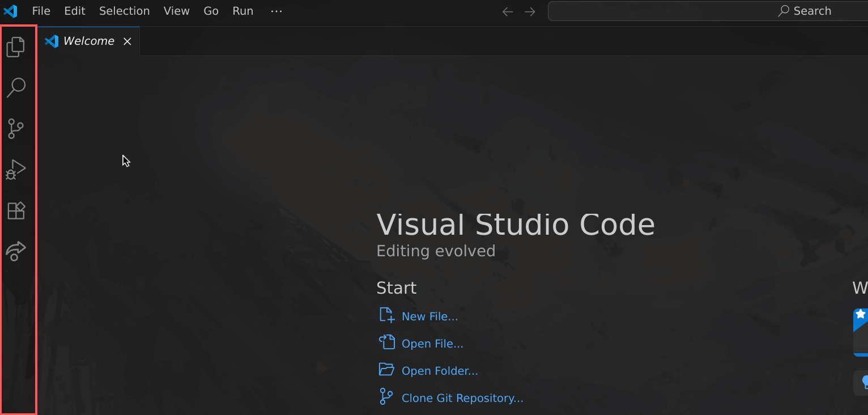Expand the hidden menus via the ellipsis
Screen dimensions: 868x415
tap(276, 11)
